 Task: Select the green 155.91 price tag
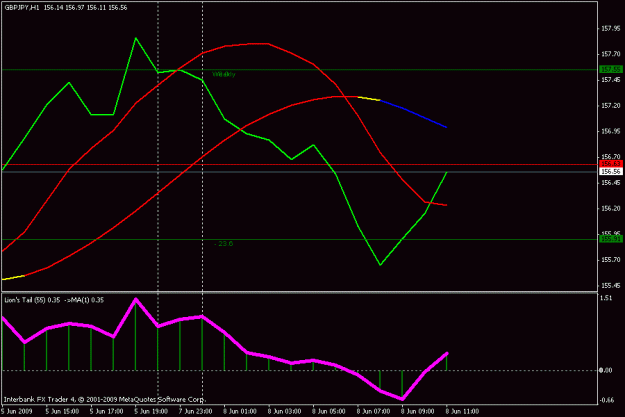click(611, 239)
